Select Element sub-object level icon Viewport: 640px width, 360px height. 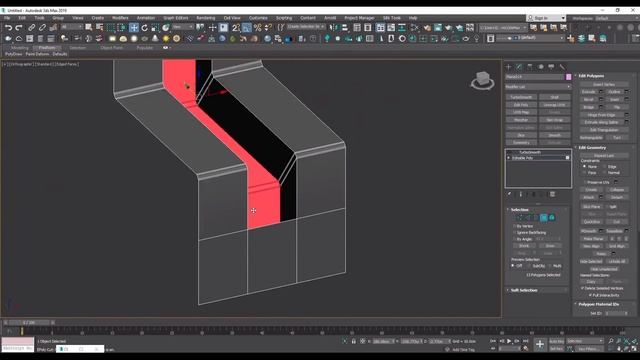tap(552, 218)
